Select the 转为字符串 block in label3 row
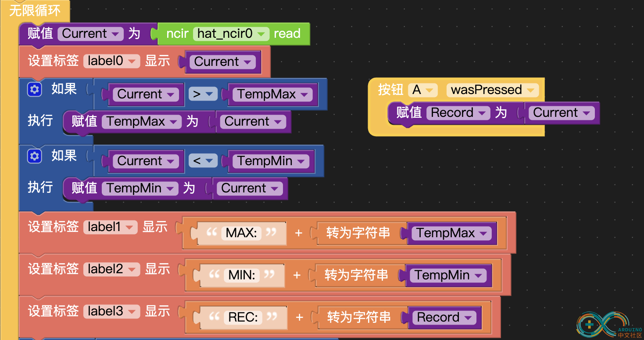Viewport: 644px width, 340px height. pos(359,318)
